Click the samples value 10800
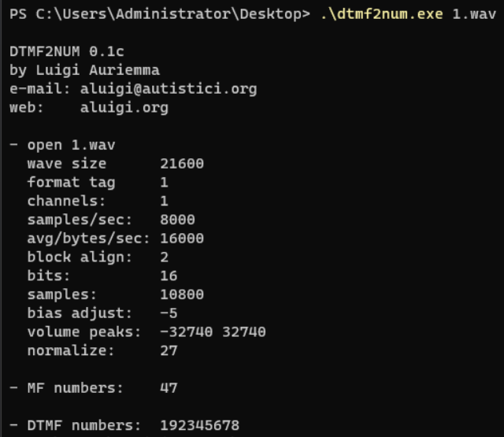Image resolution: width=504 pixels, height=437 pixels. point(182,294)
